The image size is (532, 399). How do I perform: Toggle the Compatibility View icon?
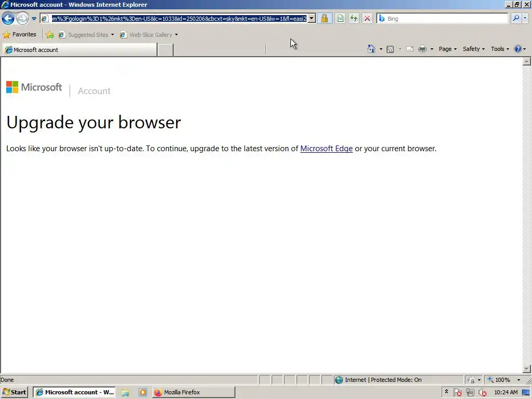340,18
